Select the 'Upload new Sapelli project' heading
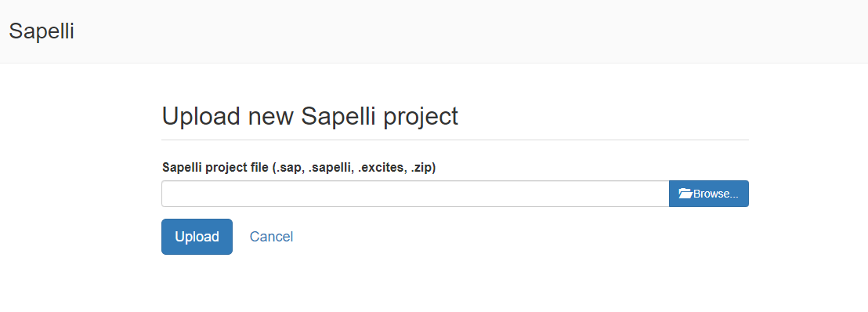The image size is (868, 312). [310, 116]
